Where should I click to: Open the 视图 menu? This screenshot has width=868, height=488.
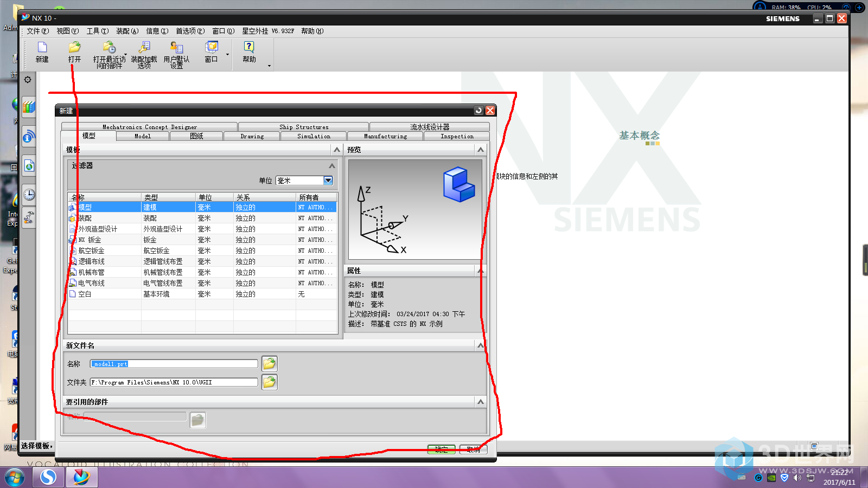(67, 31)
